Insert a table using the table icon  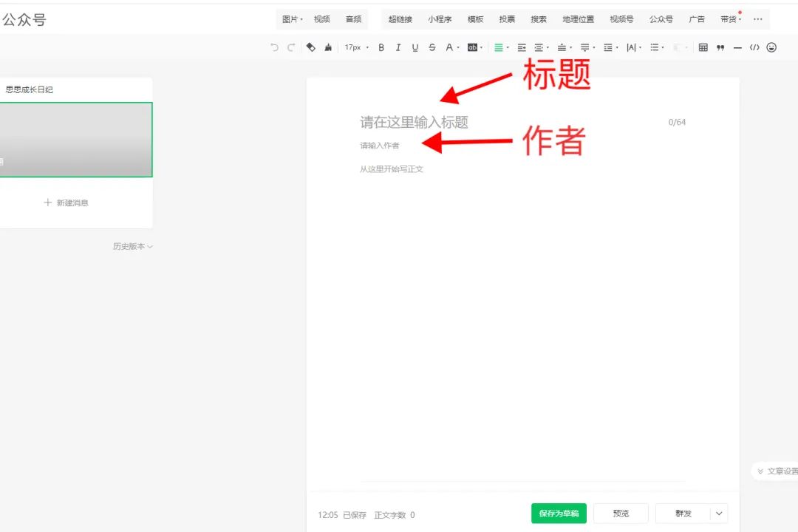703,47
